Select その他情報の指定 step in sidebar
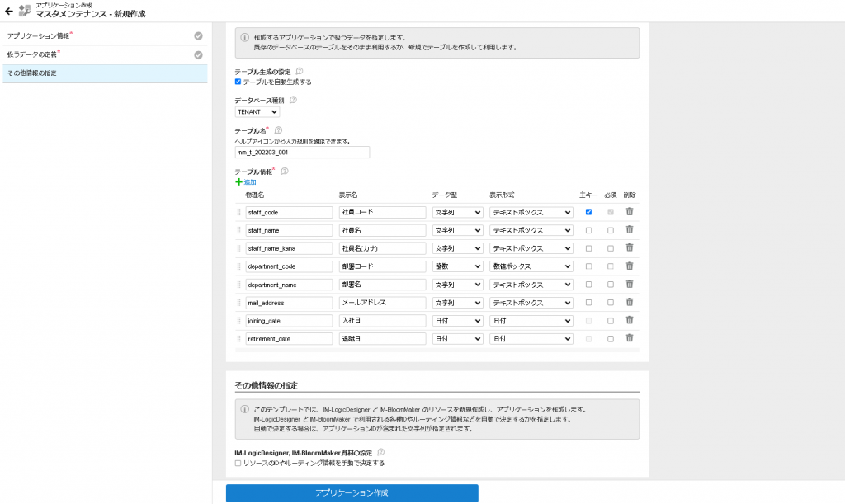 click(x=105, y=73)
